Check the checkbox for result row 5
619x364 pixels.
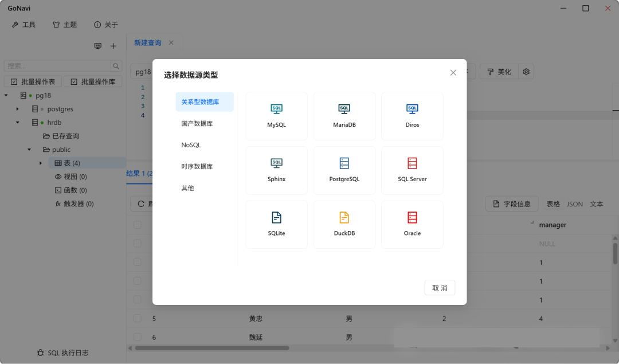[136, 318]
